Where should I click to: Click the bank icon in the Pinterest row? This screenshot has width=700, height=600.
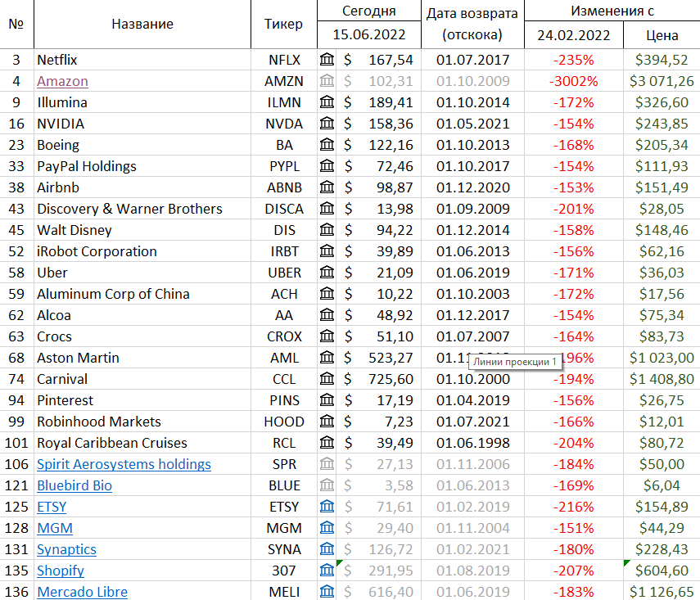pos(327,400)
